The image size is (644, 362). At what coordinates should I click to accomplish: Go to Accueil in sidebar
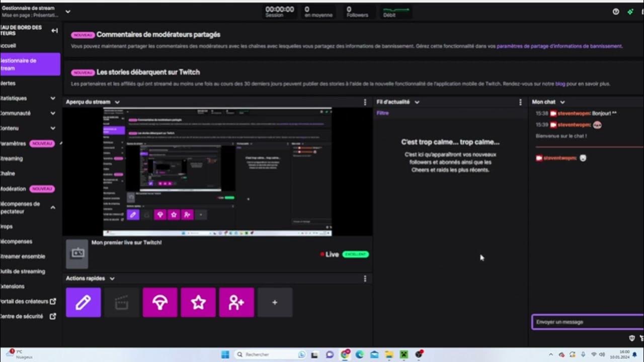8,45
